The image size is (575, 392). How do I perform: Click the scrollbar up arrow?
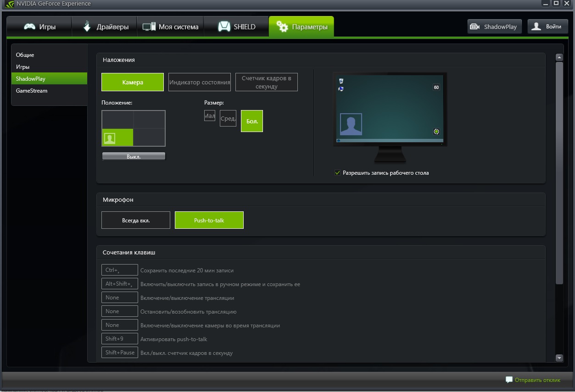[559, 57]
